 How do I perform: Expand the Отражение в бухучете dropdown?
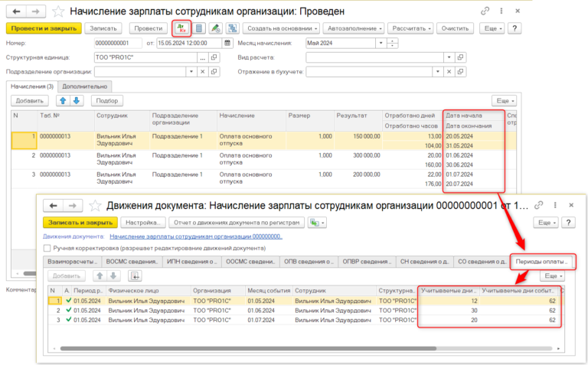[x=437, y=72]
